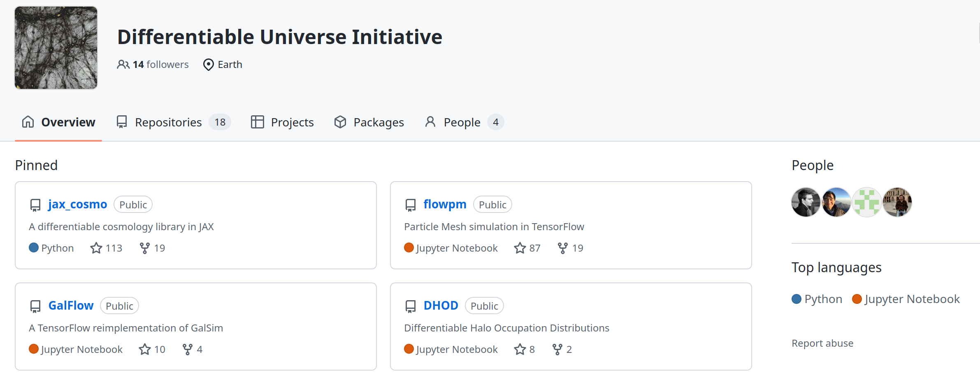Click the Python language dot on jax_cosmo
The image size is (980, 392).
pos(34,247)
